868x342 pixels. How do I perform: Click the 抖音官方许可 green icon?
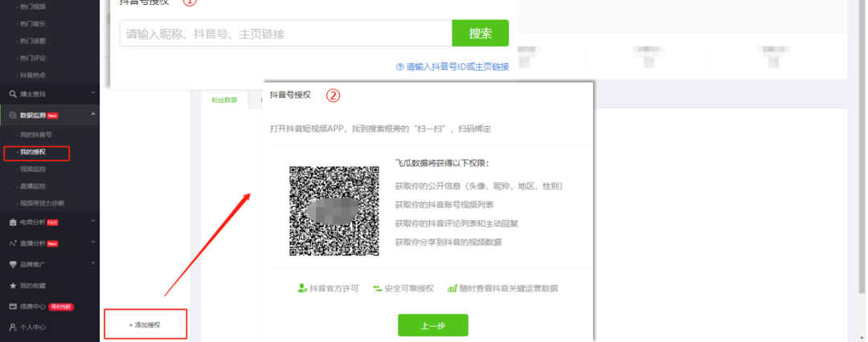(x=302, y=288)
